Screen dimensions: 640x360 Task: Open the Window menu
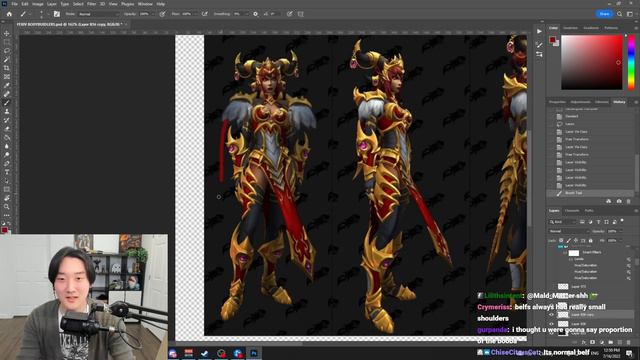145,4
